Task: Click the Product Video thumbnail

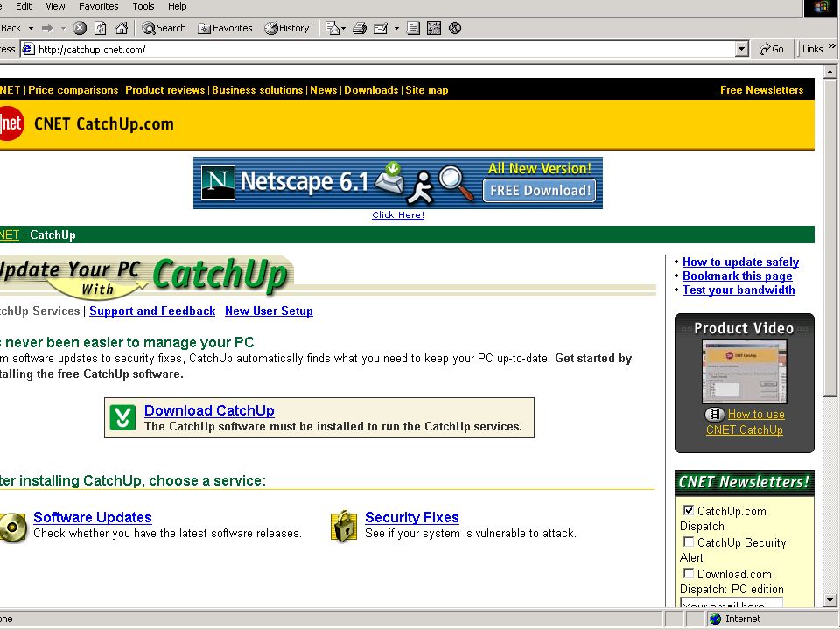Action: pos(745,371)
